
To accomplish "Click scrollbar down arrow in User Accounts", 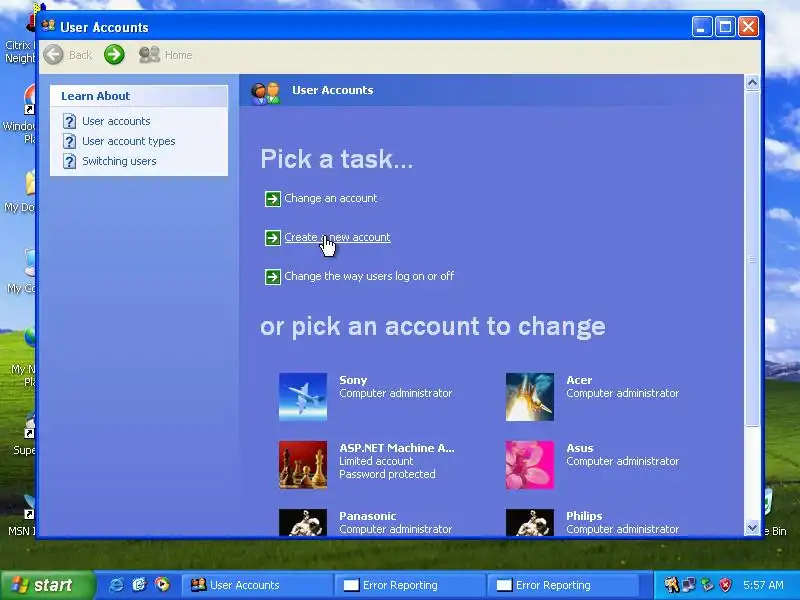I will (752, 528).
